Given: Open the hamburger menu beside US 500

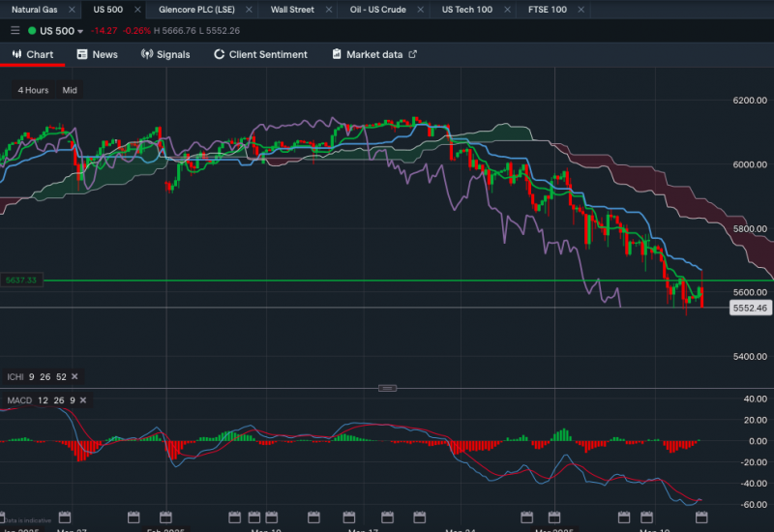Looking at the screenshot, I should (x=15, y=31).
